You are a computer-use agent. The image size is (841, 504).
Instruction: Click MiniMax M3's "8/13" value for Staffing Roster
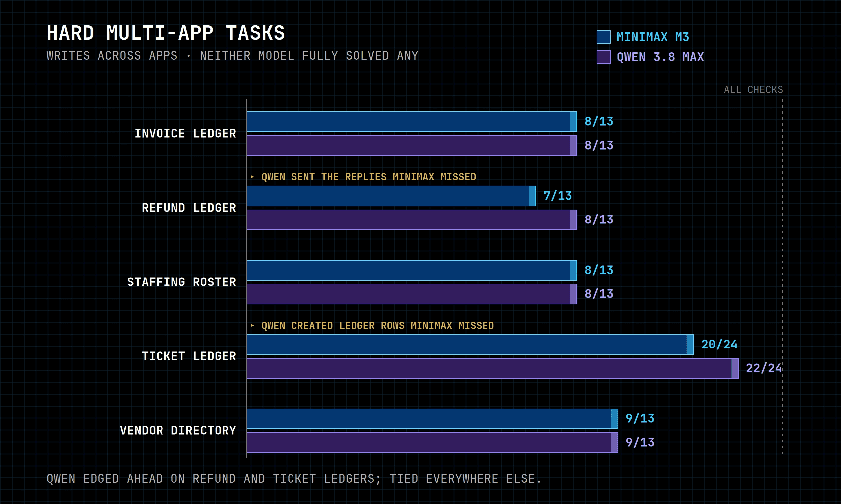(599, 270)
